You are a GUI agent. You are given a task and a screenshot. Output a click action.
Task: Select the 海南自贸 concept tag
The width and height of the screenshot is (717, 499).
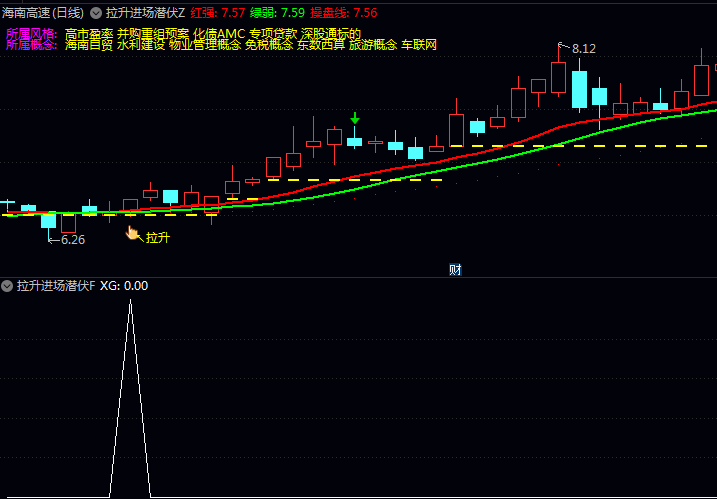[89, 45]
